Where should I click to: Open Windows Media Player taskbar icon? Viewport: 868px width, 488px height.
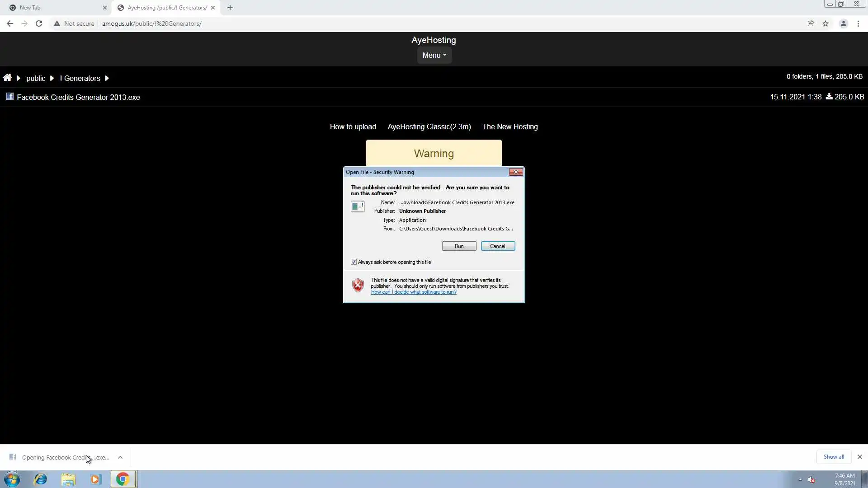tap(95, 479)
